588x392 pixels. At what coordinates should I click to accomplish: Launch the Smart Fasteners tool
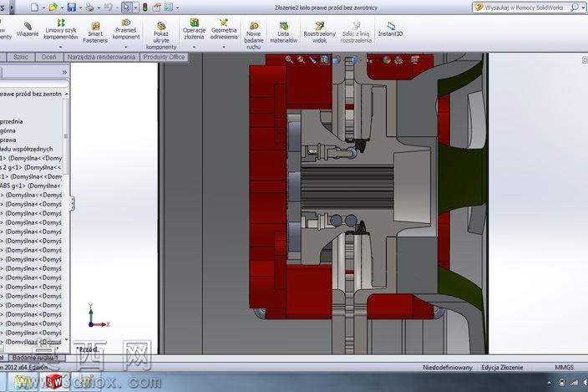click(x=95, y=33)
